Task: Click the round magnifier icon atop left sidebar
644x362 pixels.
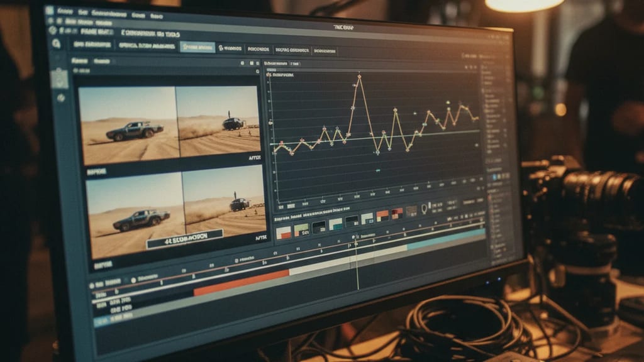Action: tap(56, 43)
